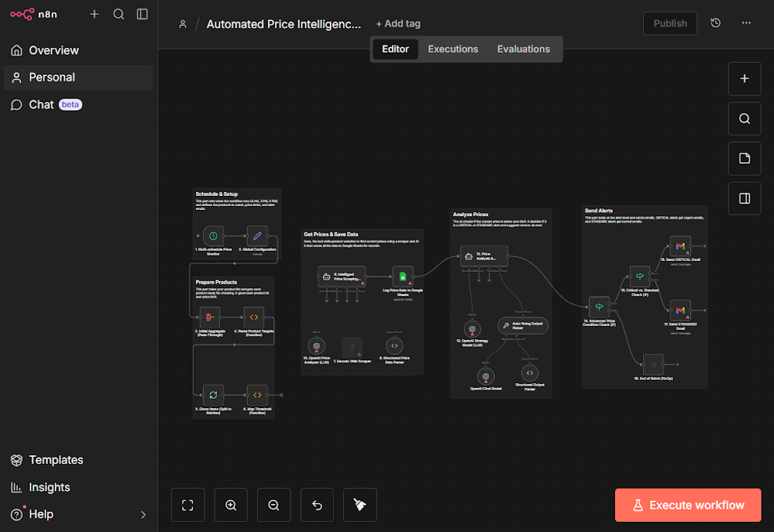Select the Global Configuration pencil node
The width and height of the screenshot is (774, 532).
pyautogui.click(x=257, y=236)
